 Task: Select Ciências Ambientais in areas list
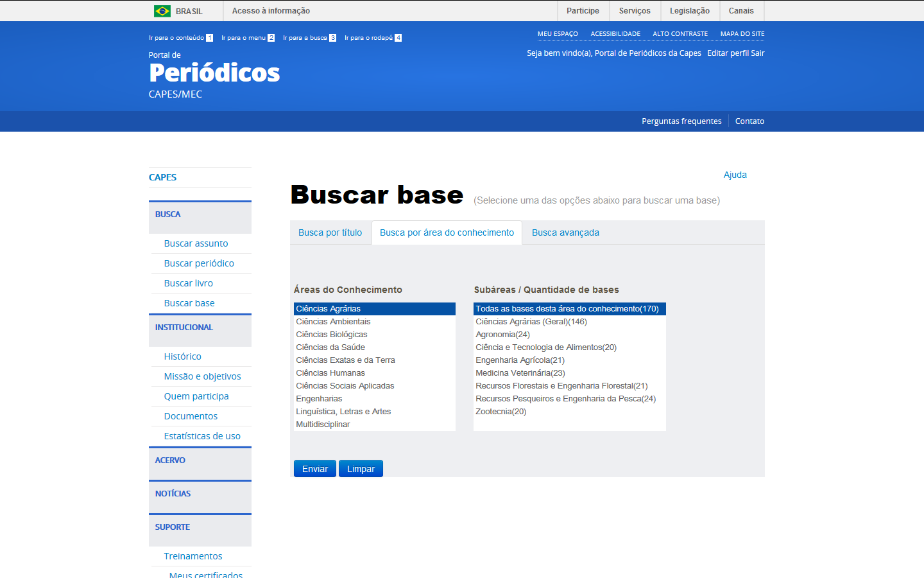click(x=375, y=322)
